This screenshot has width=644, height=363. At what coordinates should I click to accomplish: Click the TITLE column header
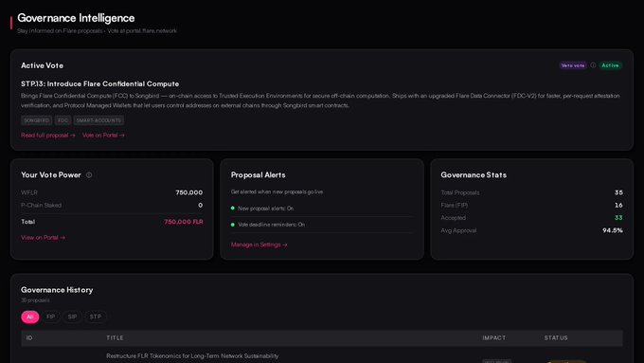(115, 338)
